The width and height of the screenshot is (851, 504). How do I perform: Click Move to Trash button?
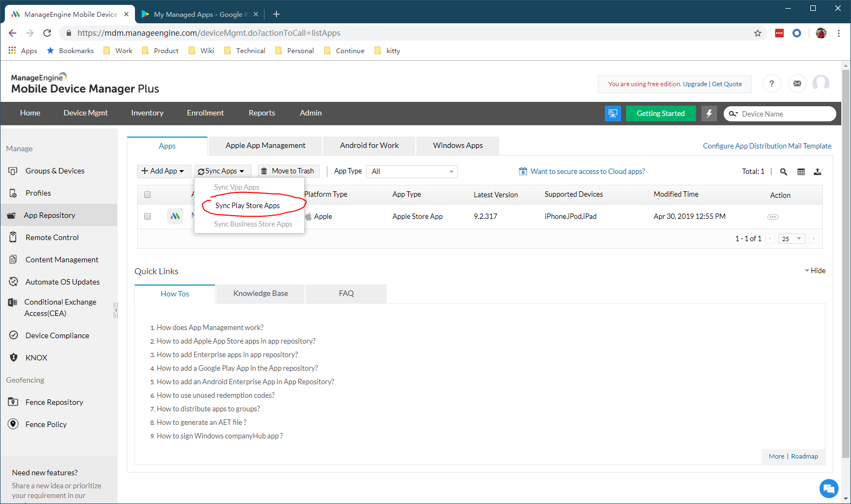[x=288, y=171]
